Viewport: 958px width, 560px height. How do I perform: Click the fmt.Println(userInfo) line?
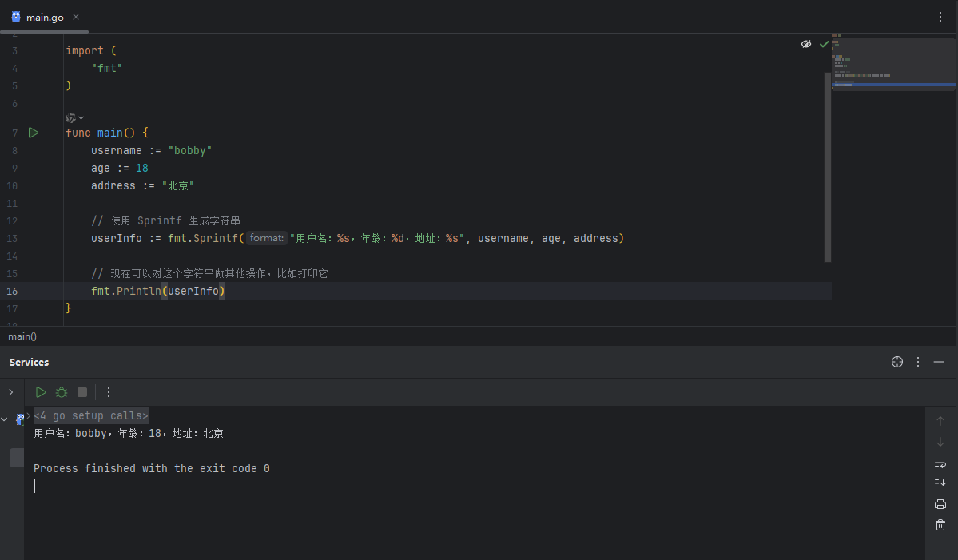point(157,291)
